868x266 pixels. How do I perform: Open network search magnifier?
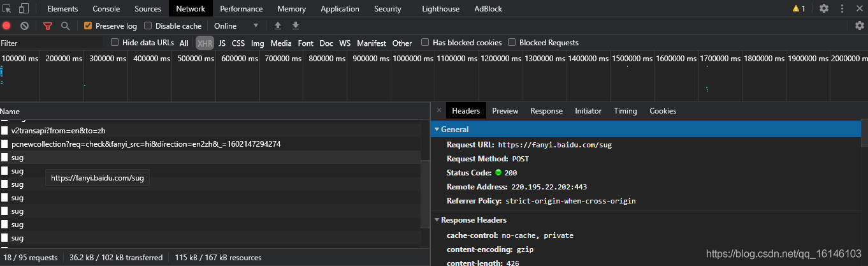(65, 26)
